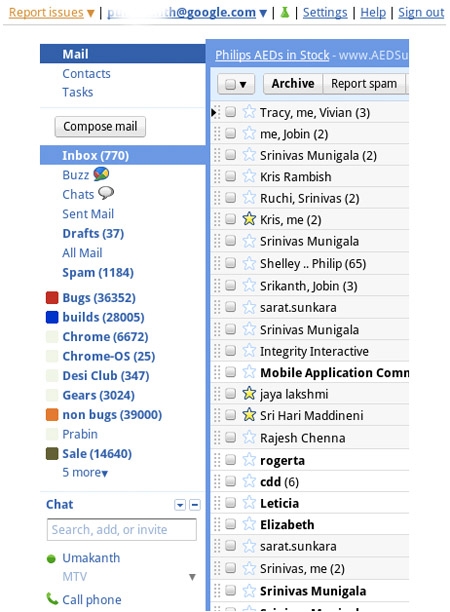Click the red Bugs label color swatch

pos(52,297)
